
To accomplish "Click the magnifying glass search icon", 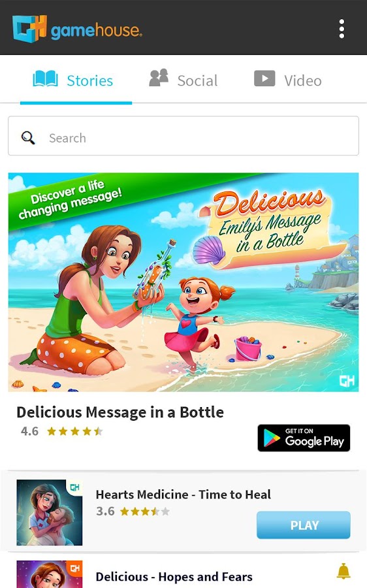I will (x=28, y=138).
